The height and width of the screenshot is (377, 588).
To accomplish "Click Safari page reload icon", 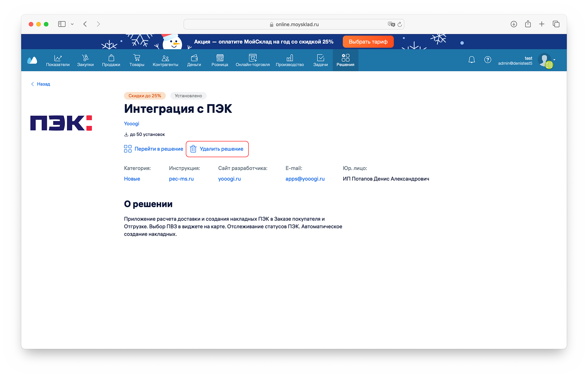I will point(400,24).
